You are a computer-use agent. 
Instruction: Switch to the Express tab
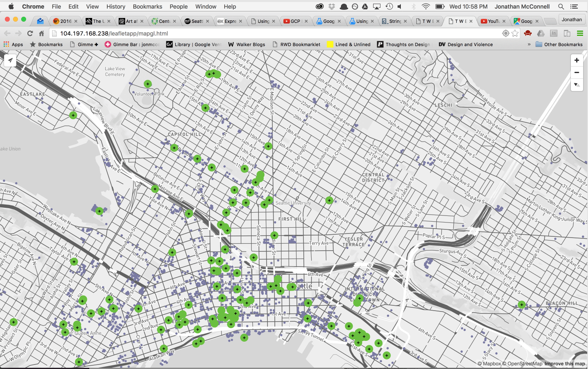[x=230, y=21]
